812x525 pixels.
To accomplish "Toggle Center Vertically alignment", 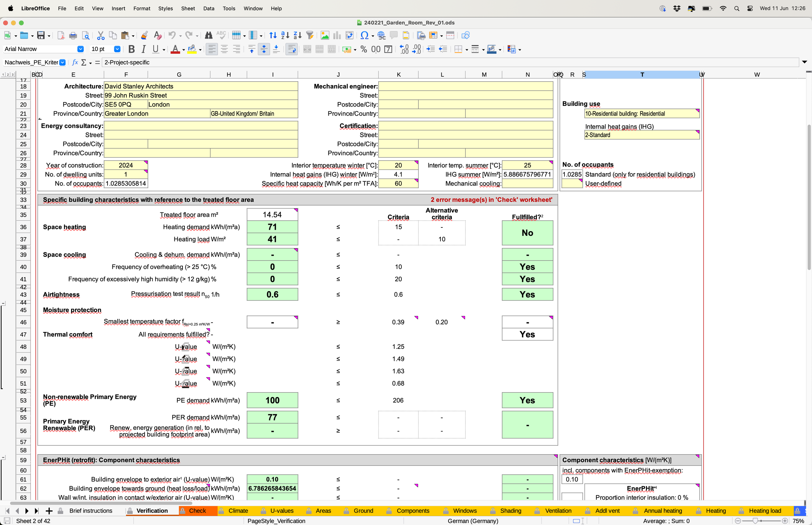I will (264, 49).
